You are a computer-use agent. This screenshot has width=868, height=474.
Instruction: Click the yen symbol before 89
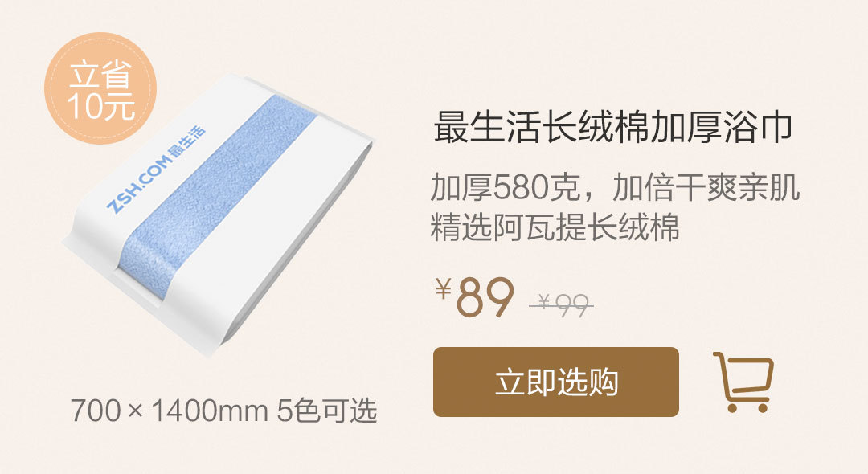[444, 288]
